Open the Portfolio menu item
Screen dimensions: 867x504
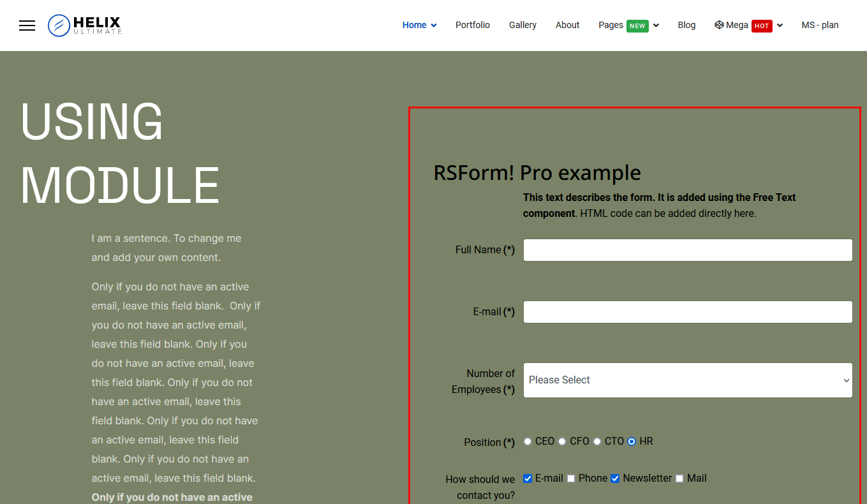pos(473,25)
